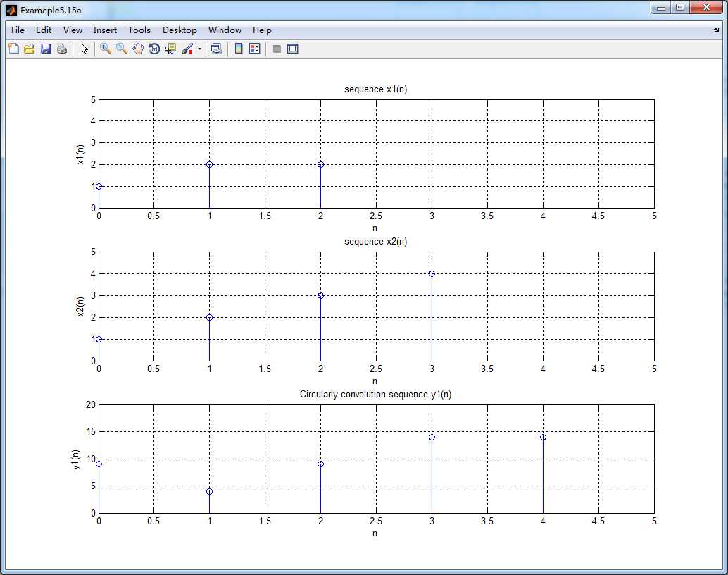
Task: Click the dock figure arrow in menu bar
Action: [x=717, y=30]
